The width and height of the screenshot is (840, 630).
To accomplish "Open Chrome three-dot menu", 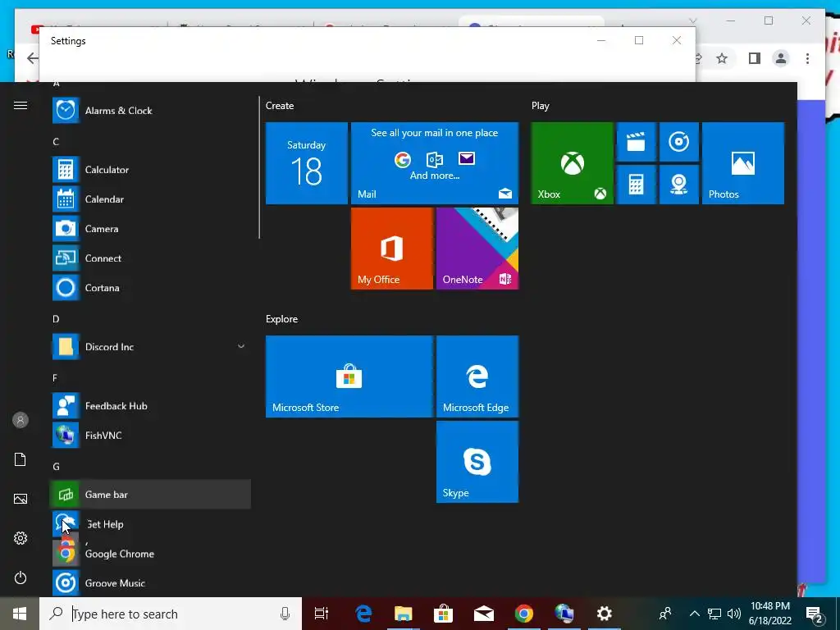I will click(x=807, y=58).
